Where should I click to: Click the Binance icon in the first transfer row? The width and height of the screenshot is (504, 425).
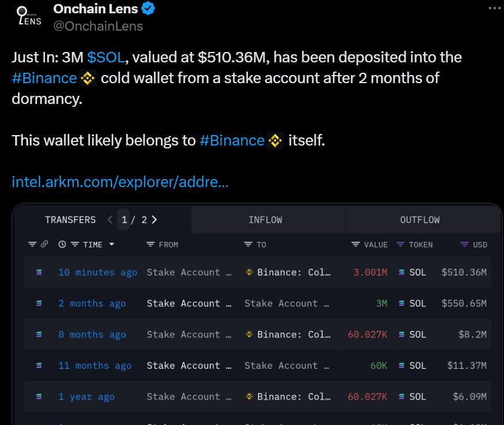249,272
